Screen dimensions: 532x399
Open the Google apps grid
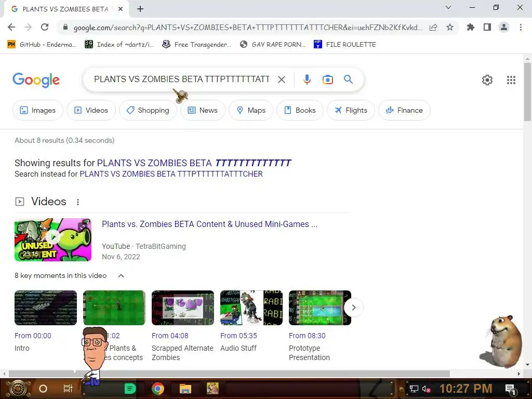pyautogui.click(x=511, y=80)
